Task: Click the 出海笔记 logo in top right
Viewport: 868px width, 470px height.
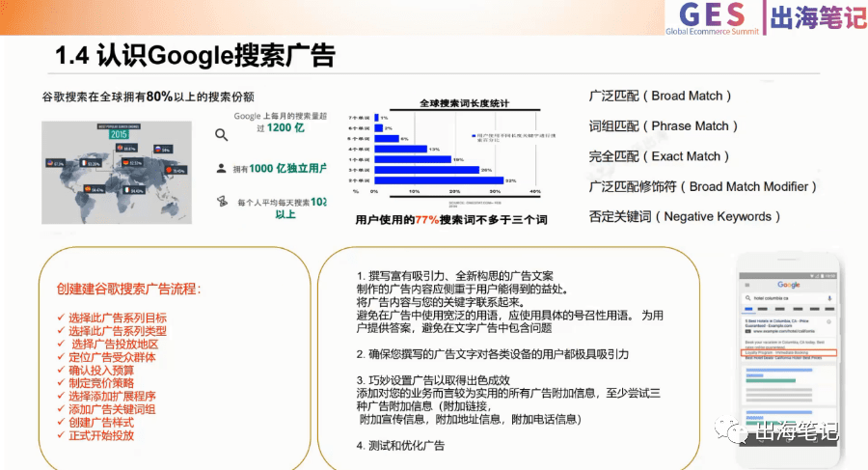Action: pyautogui.click(x=814, y=18)
